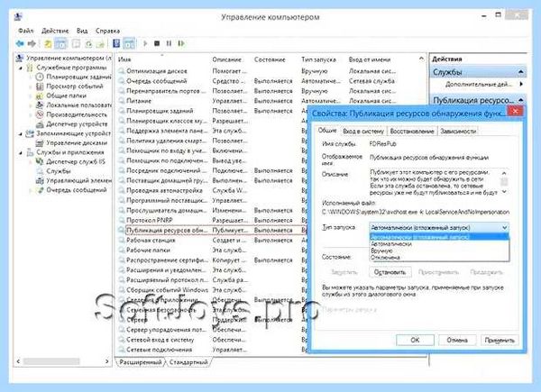Click the services list scroll up arrow

[422, 59]
